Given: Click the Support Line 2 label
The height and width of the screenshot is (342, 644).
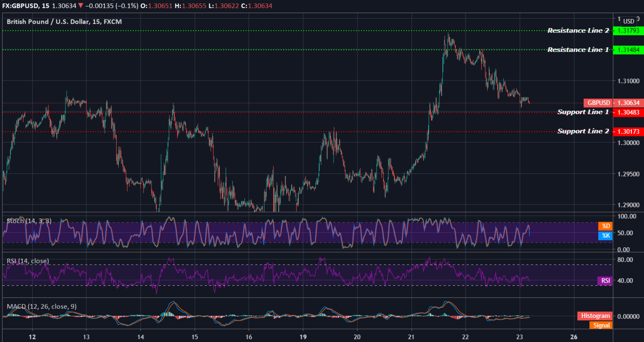Looking at the screenshot, I should 583,131.
